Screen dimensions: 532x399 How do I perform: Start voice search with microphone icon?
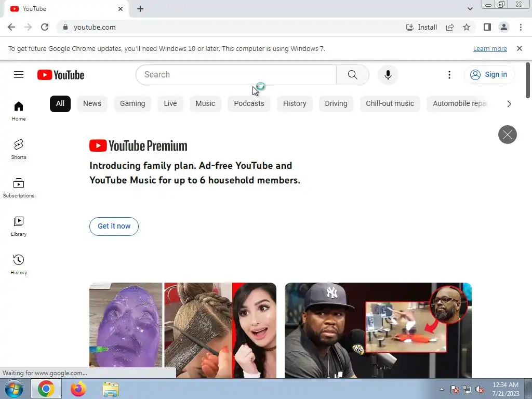(x=388, y=75)
